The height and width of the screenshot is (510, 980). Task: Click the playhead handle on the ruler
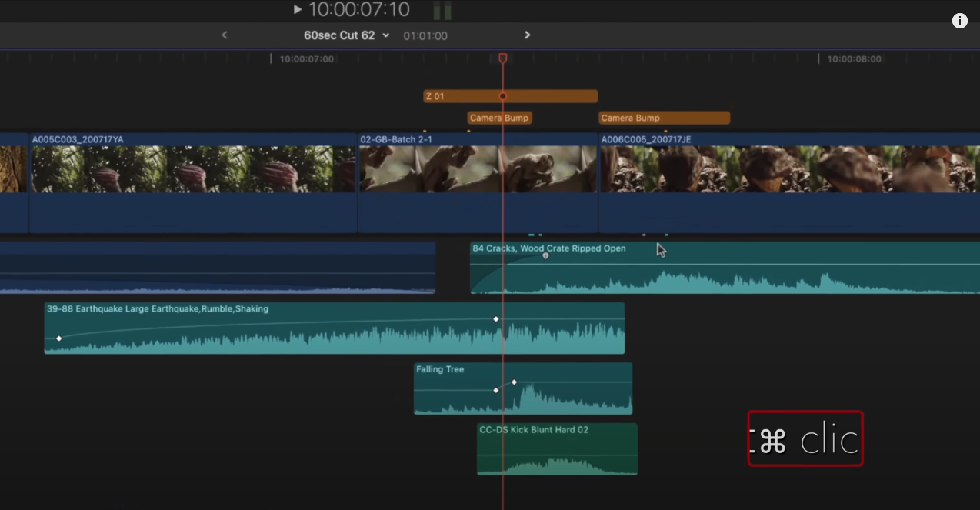[503, 58]
